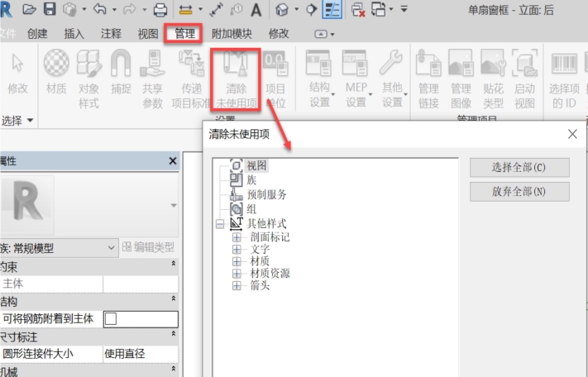
Task: Open MEP Settings (MEP设置) dropdown
Action: click(356, 79)
